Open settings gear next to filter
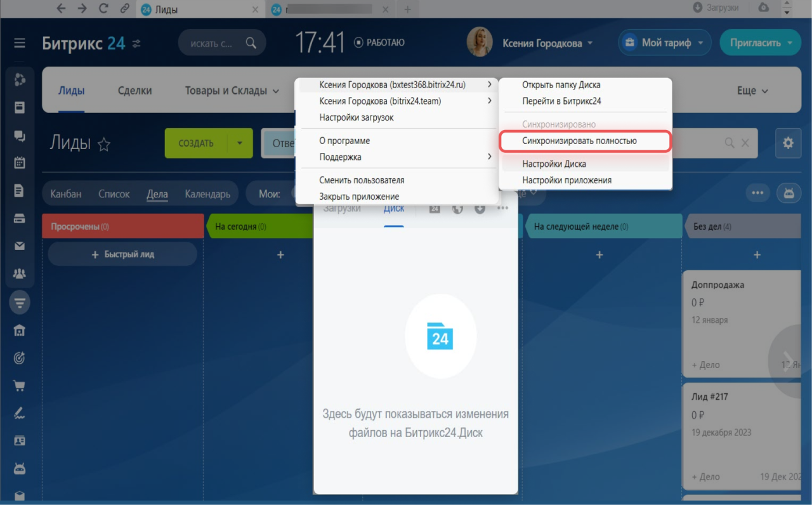This screenshot has height=505, width=812. click(788, 143)
